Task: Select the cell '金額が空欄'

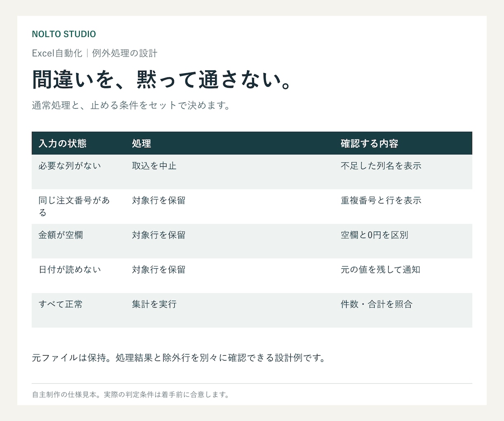Action: 61,235
